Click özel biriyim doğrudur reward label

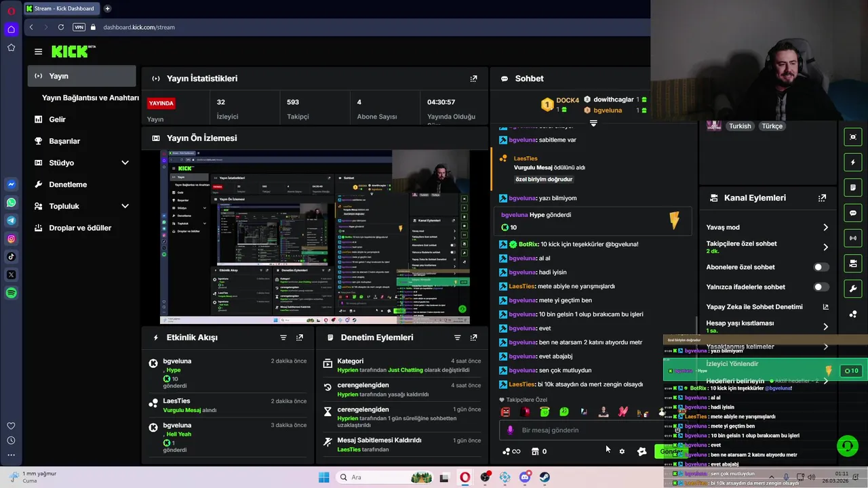[544, 180]
